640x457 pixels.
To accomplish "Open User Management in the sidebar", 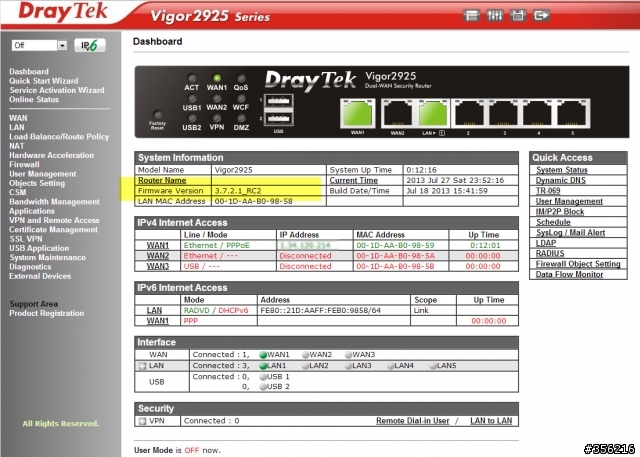I will coord(43,174).
